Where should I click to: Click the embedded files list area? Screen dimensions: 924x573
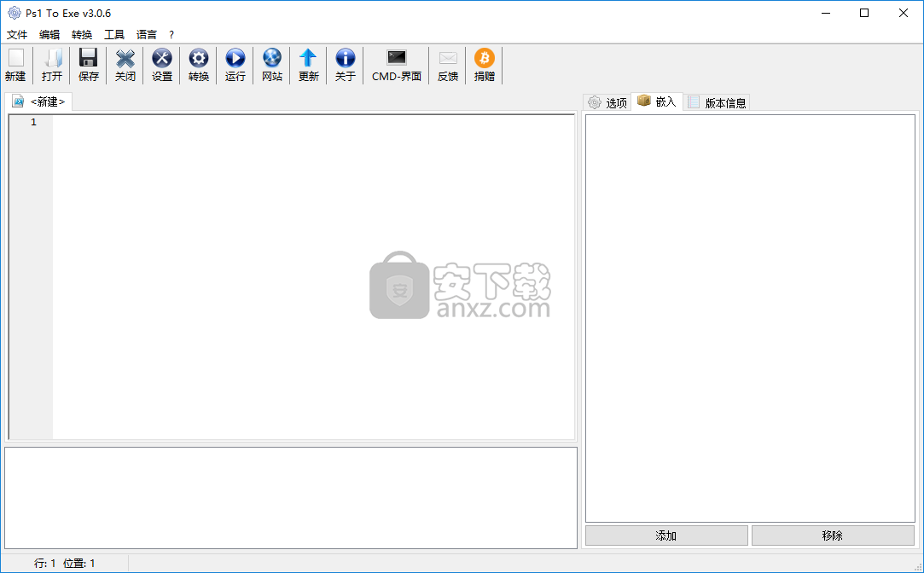[x=750, y=318]
